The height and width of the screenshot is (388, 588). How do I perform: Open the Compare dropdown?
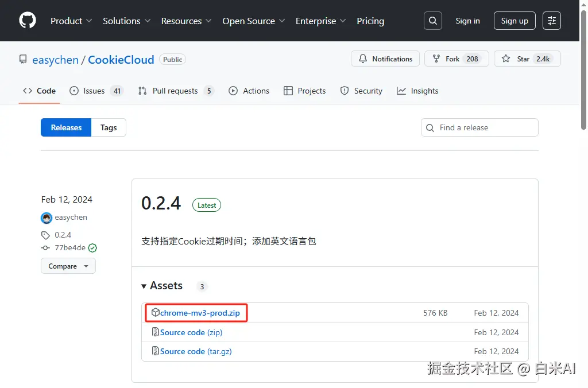click(x=68, y=266)
